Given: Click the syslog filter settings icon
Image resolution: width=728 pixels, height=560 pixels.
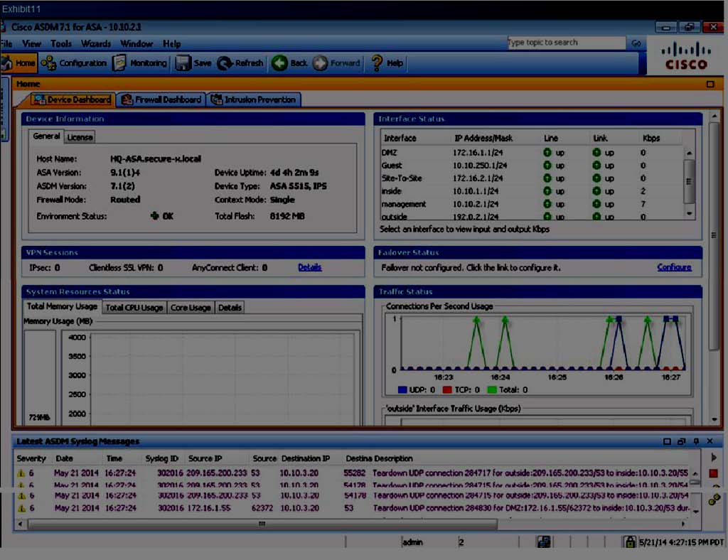Looking at the screenshot, I should click(x=714, y=500).
